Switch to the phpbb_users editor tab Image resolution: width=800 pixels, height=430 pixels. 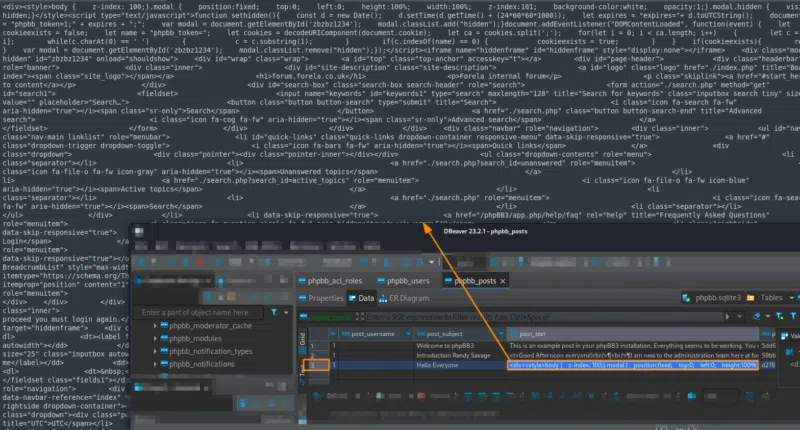tap(403, 281)
